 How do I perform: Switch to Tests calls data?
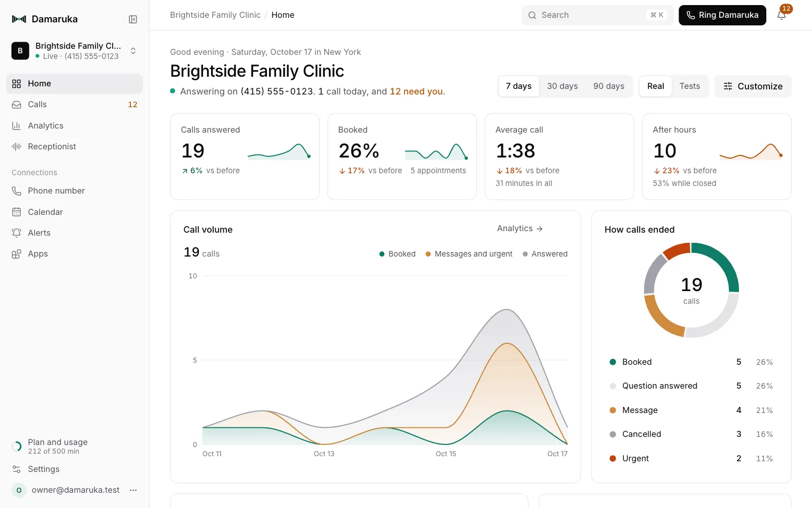pos(690,86)
